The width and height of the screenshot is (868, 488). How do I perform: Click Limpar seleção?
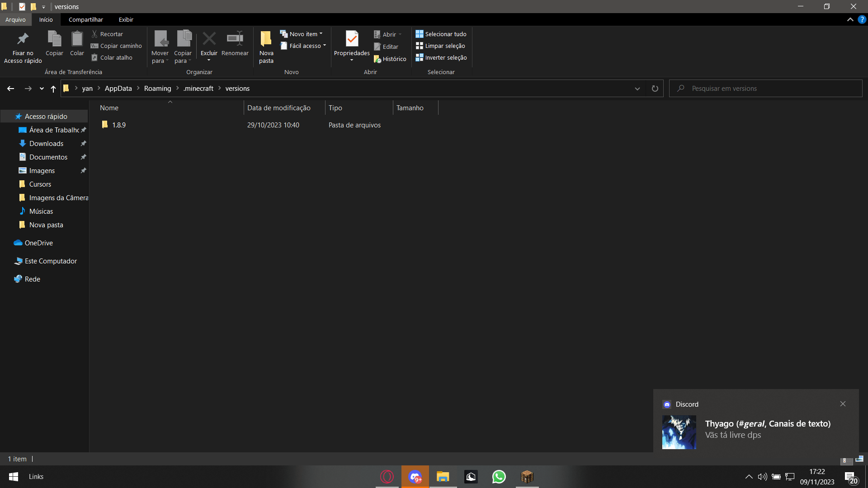tap(440, 46)
